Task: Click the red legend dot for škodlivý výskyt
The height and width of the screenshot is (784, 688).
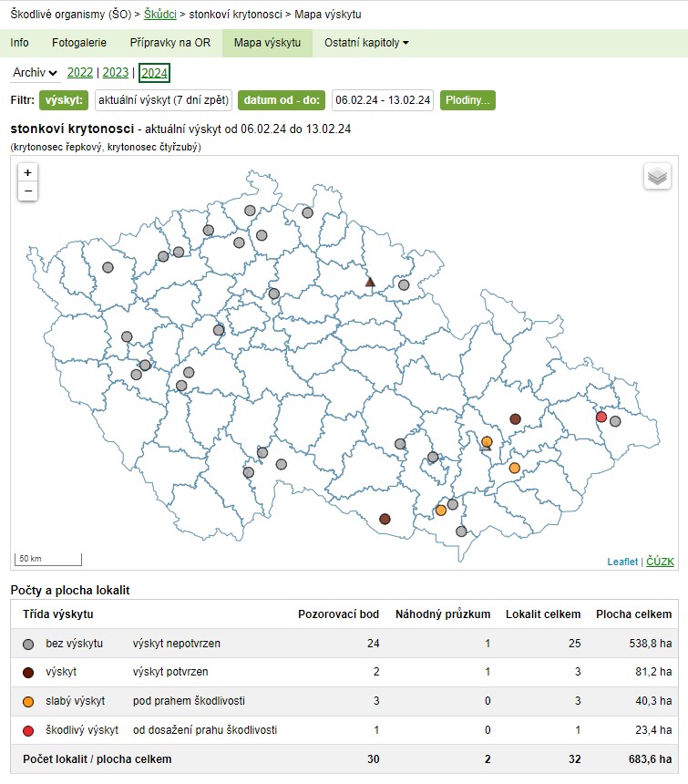Action: [x=28, y=730]
